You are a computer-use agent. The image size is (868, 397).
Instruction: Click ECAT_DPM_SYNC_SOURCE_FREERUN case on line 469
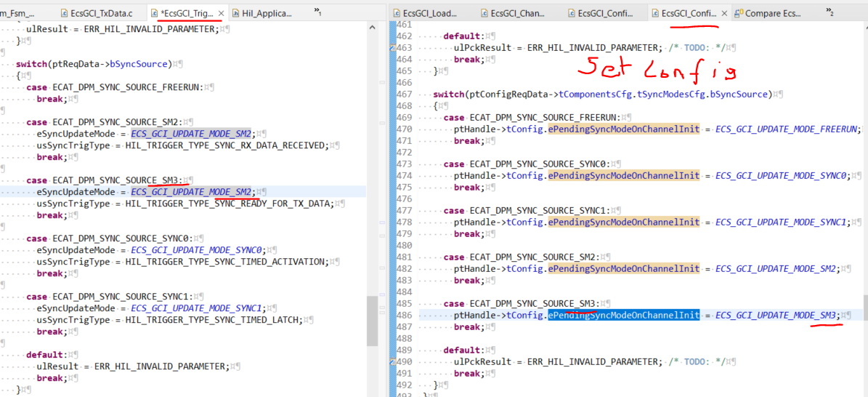tap(544, 118)
